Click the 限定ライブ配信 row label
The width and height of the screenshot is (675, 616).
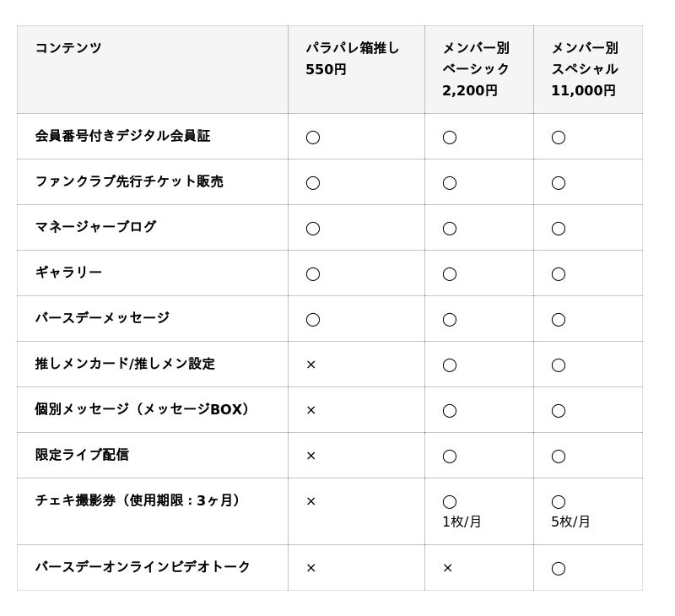click(82, 455)
